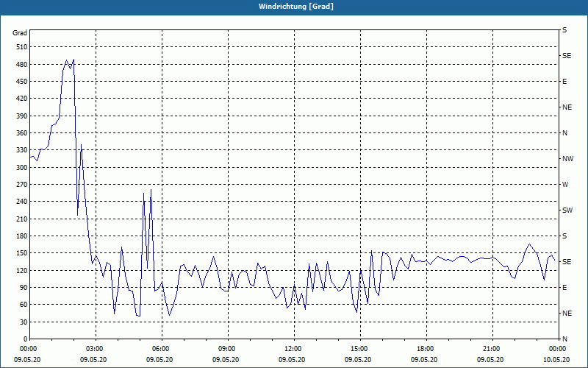This screenshot has height=368, width=588.
Task: Click the SE compass label level with 480
Action: pyautogui.click(x=567, y=56)
